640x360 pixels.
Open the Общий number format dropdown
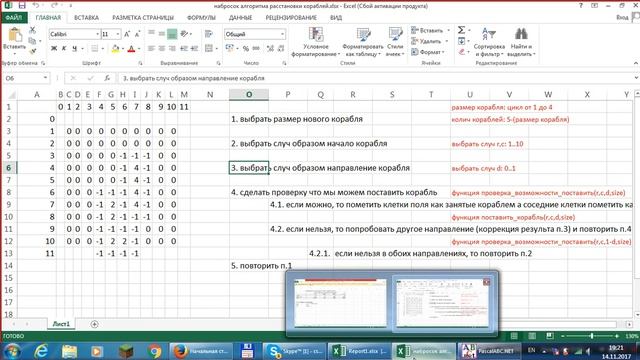tap(282, 34)
